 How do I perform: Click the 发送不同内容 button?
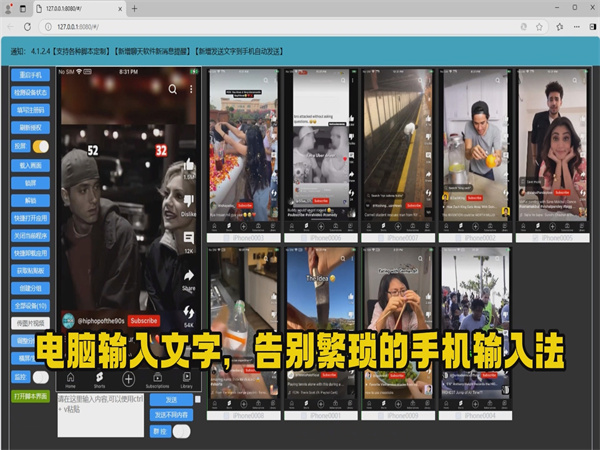[171, 414]
